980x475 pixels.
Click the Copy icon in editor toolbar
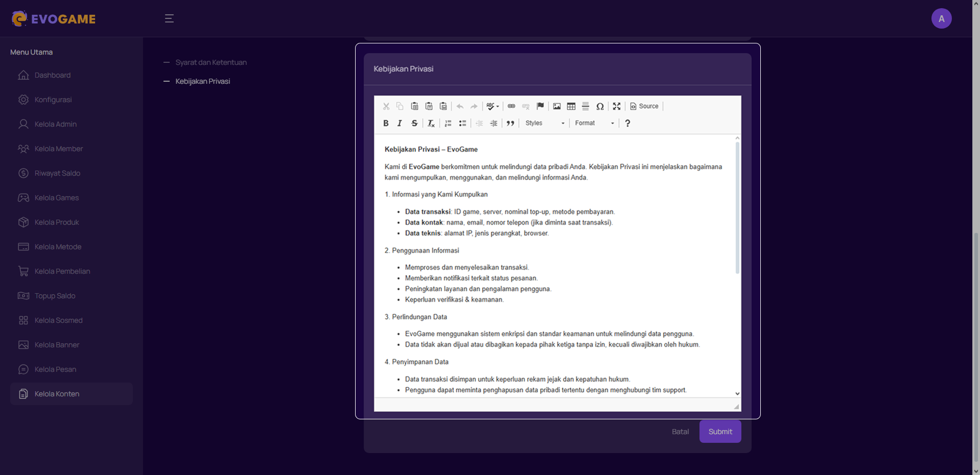coord(400,106)
